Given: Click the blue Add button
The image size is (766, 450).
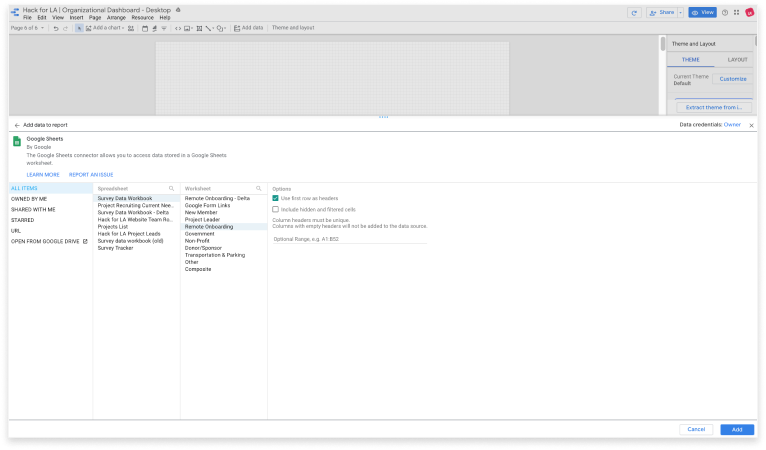Looking at the screenshot, I should click(x=736, y=429).
